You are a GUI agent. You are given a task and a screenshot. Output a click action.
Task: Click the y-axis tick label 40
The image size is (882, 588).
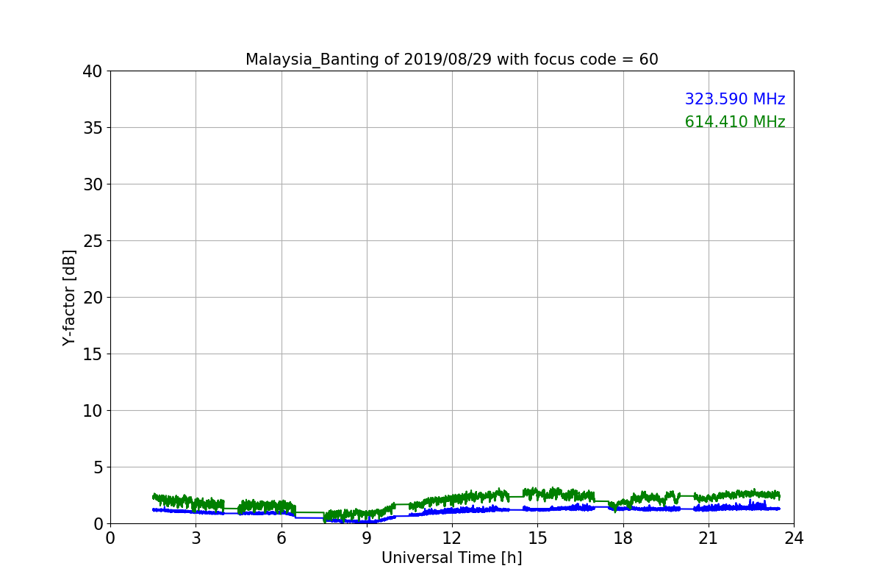(x=92, y=71)
